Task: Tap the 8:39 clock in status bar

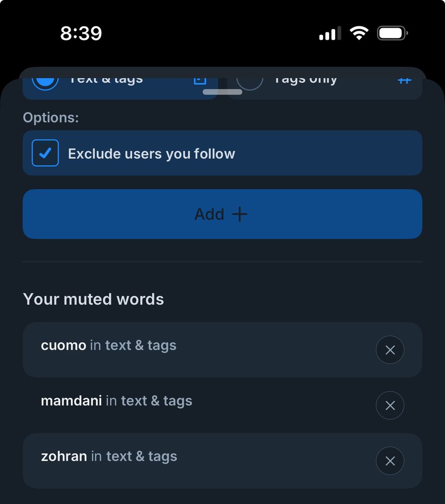Action: [x=81, y=34]
